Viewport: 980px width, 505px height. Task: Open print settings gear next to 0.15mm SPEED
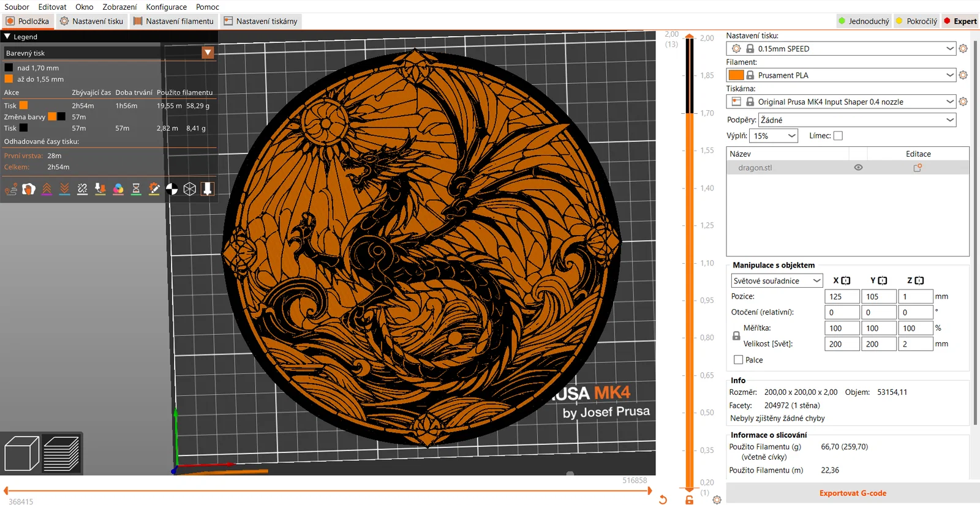click(963, 48)
